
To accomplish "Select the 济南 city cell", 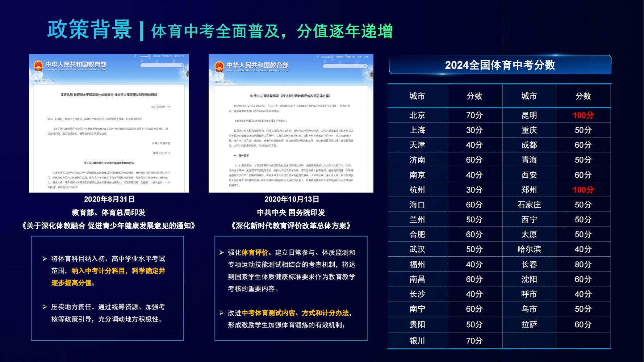I will 417,160.
